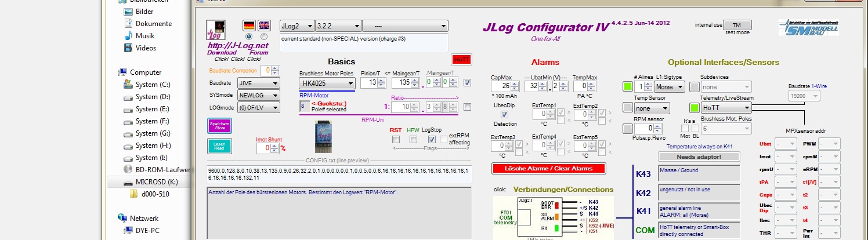Click Lesen/Read button

click(219, 146)
